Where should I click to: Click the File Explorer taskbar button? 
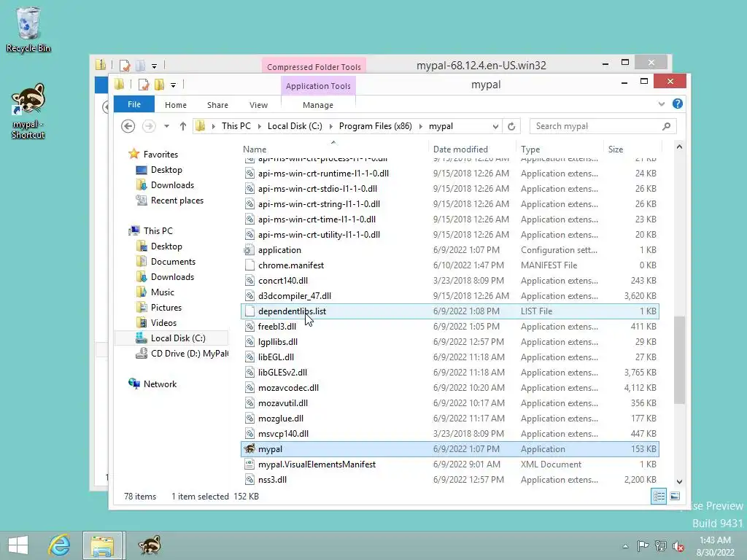(x=103, y=545)
